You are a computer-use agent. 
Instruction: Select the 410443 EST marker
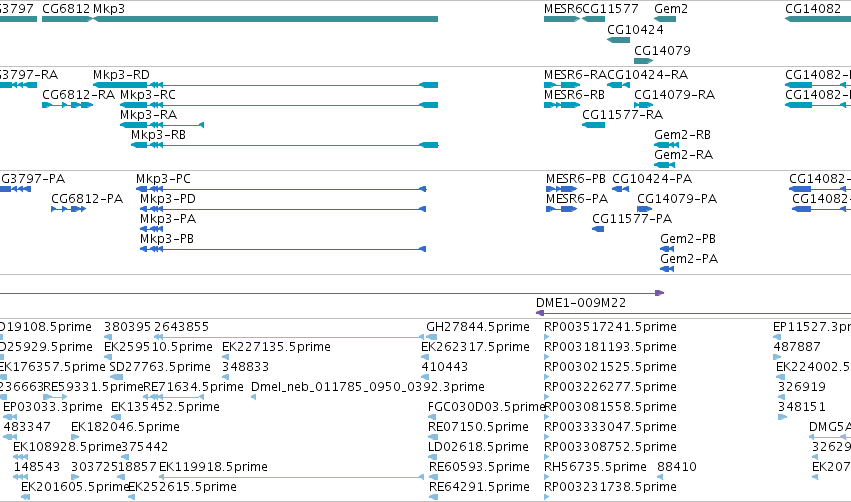point(426,377)
